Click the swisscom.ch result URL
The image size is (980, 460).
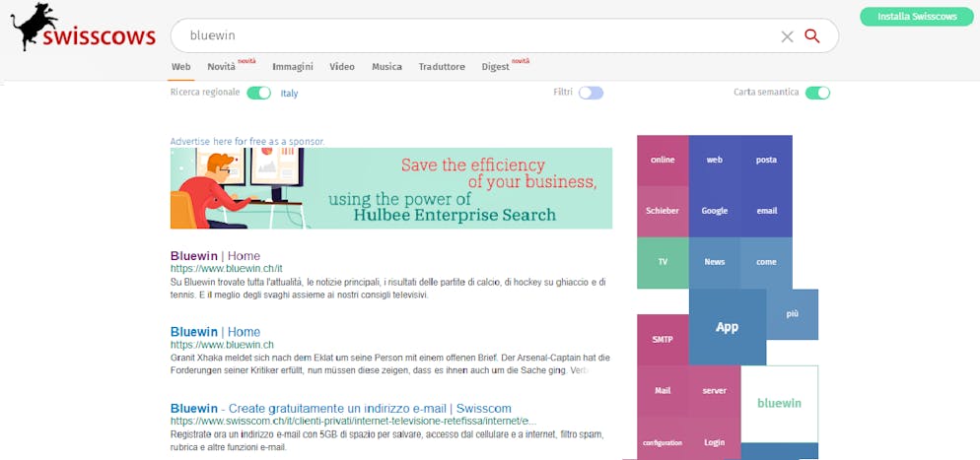[353, 421]
